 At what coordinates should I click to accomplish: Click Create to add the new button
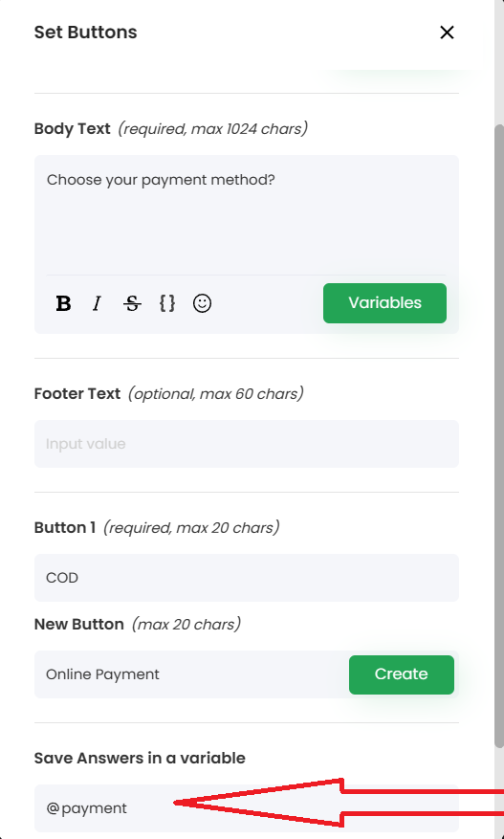(x=402, y=674)
